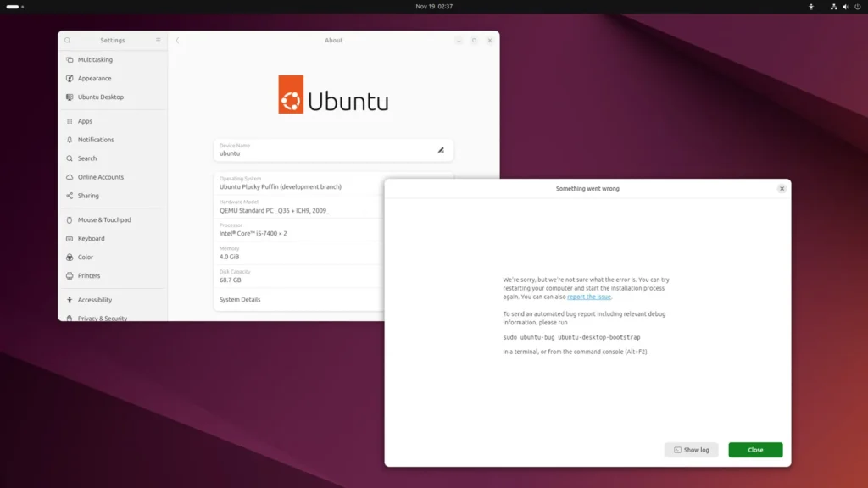Open the Notifications panel
Image resolution: width=868 pixels, height=488 pixels.
click(x=96, y=140)
